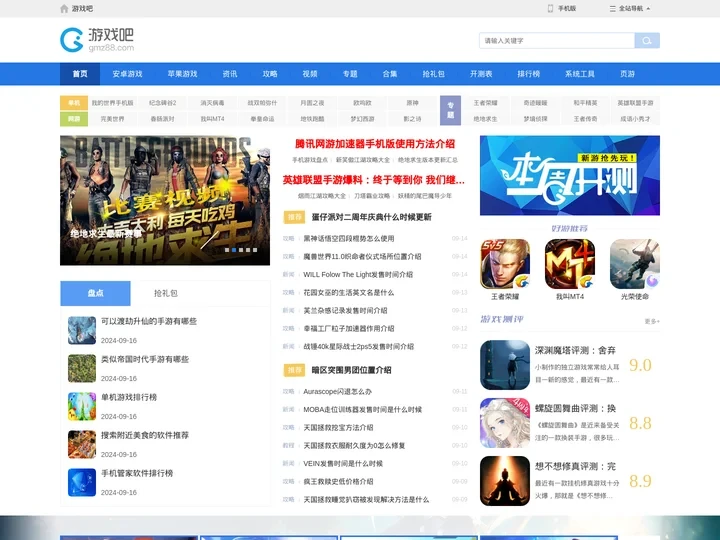Click the magnifier search button
Image resolution: width=720 pixels, height=540 pixels.
(x=647, y=40)
